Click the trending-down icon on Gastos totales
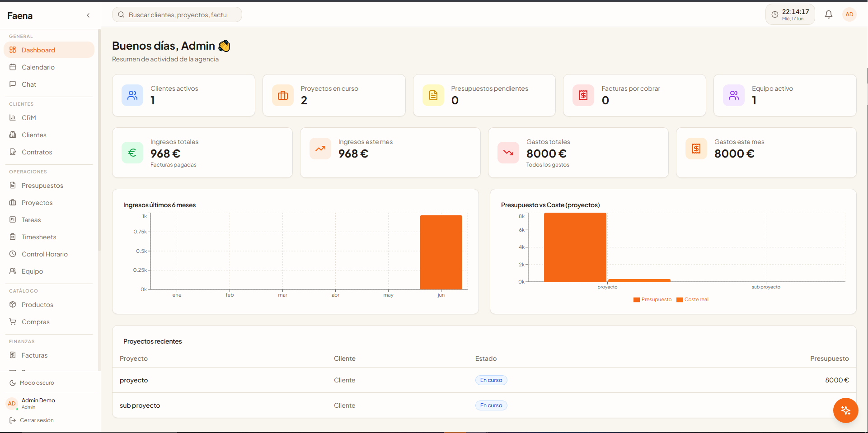This screenshot has height=433, width=868. (x=508, y=153)
